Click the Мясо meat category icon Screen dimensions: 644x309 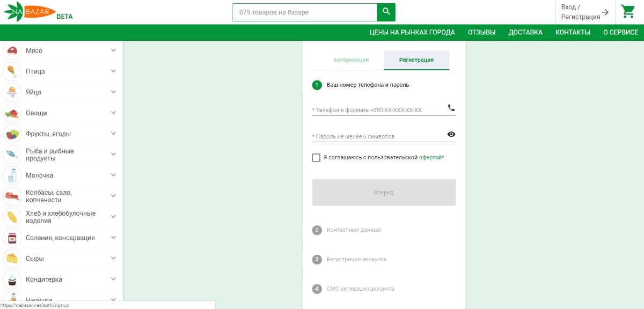[12, 50]
